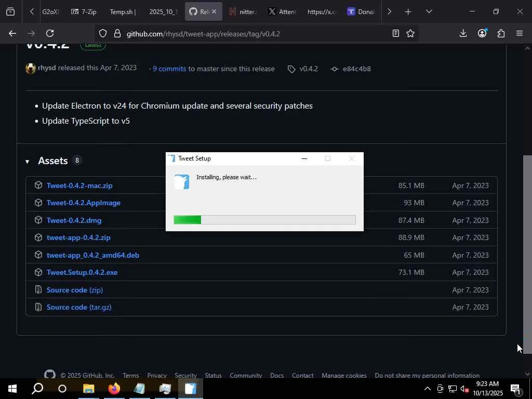Download Source code (tar.gz)
The image size is (532, 399).
[x=79, y=307]
